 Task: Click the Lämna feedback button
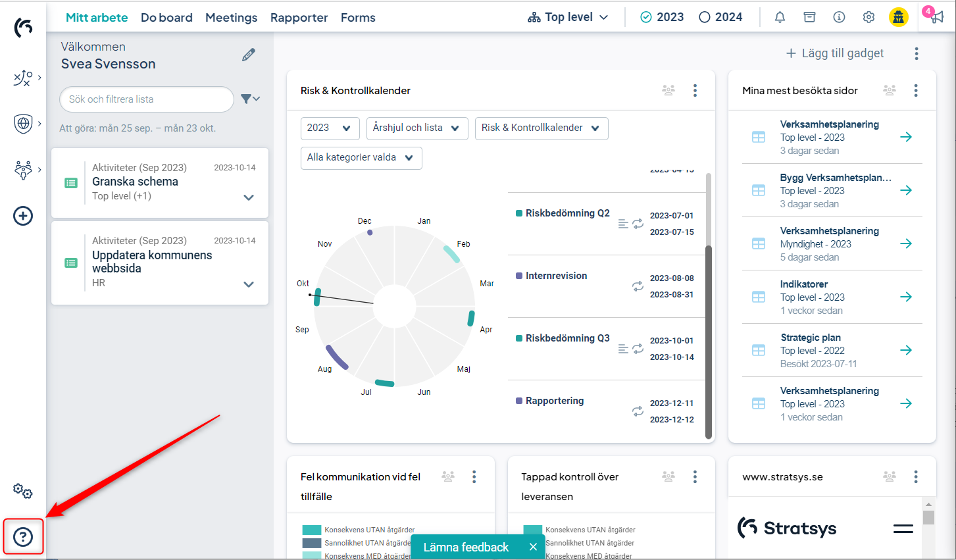(466, 547)
